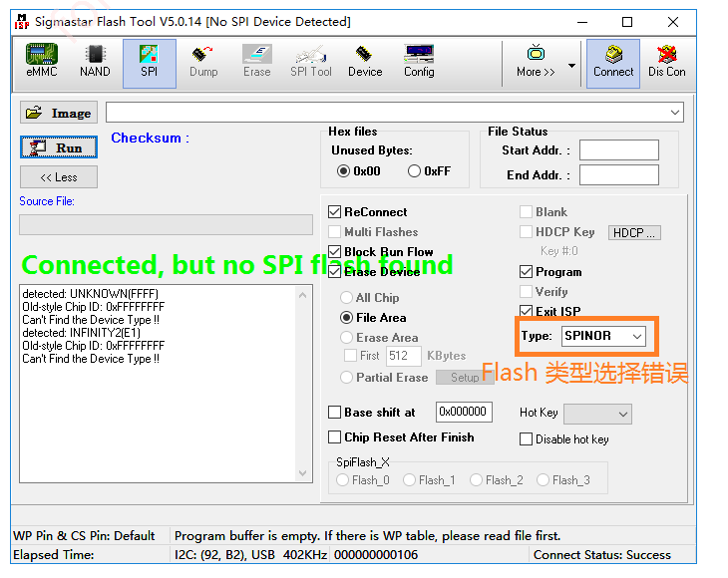Enable the Base shift at checkbox

(x=335, y=413)
